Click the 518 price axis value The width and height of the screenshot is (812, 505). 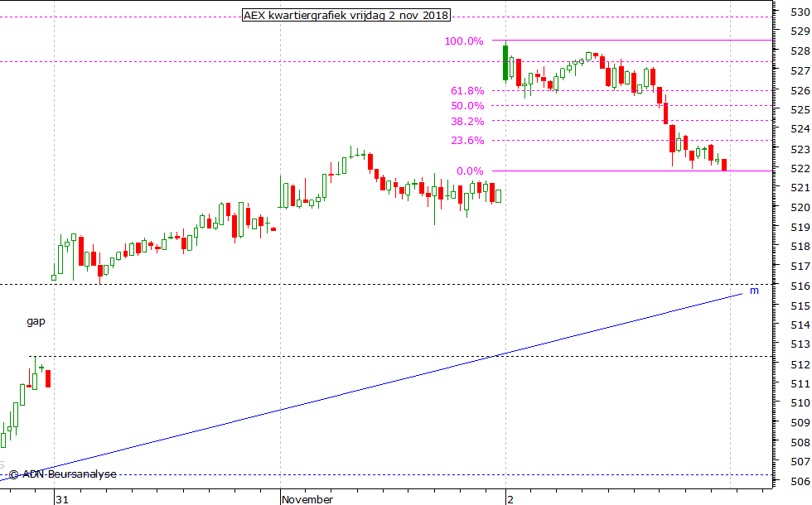coord(800,247)
